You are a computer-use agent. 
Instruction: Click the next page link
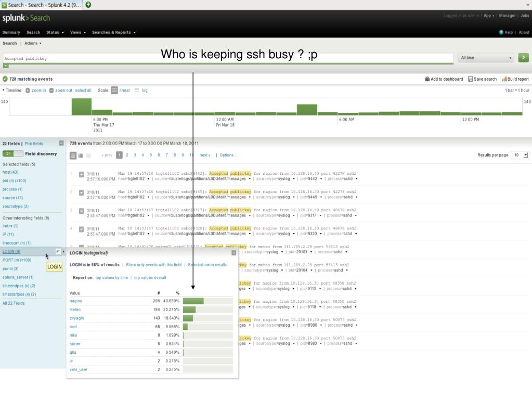(204, 155)
